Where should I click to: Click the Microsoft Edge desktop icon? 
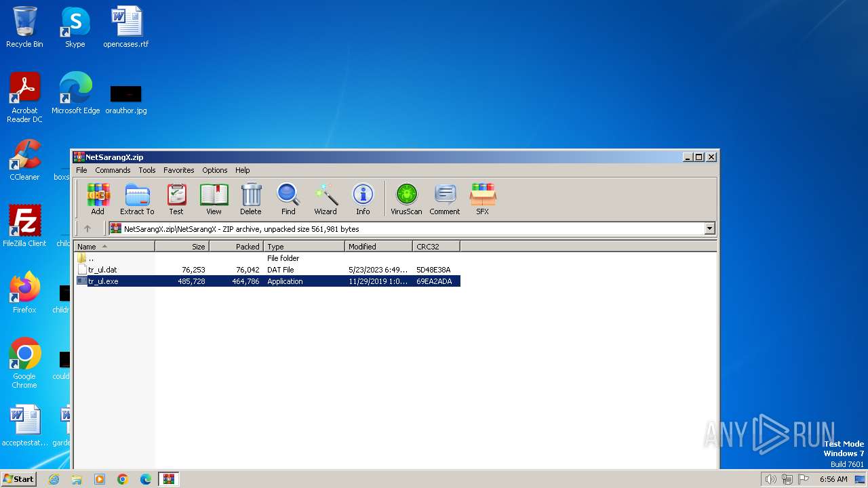point(75,94)
